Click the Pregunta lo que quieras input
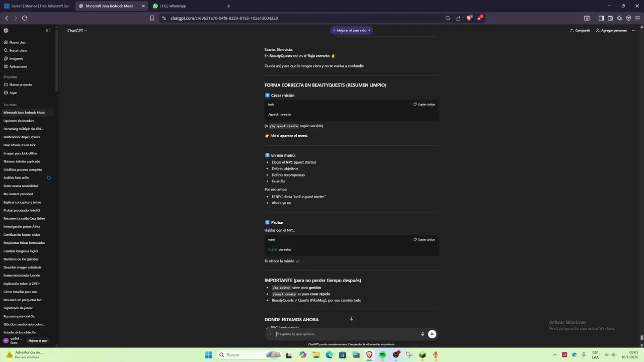 pos(347,334)
